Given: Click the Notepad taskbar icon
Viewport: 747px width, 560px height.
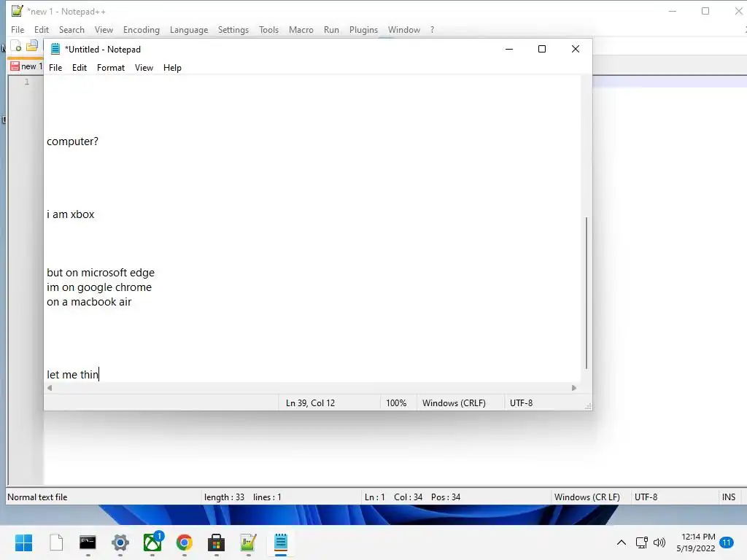Looking at the screenshot, I should (281, 542).
